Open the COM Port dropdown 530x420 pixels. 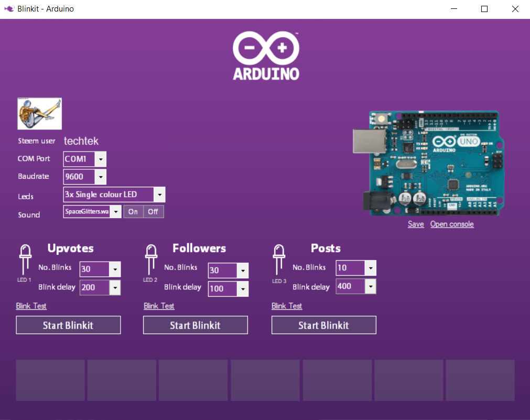[x=100, y=159]
